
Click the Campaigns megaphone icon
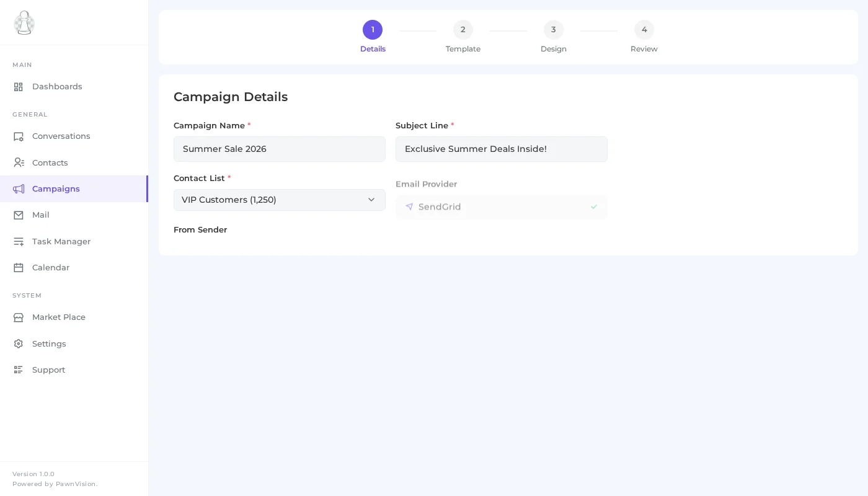coord(19,188)
